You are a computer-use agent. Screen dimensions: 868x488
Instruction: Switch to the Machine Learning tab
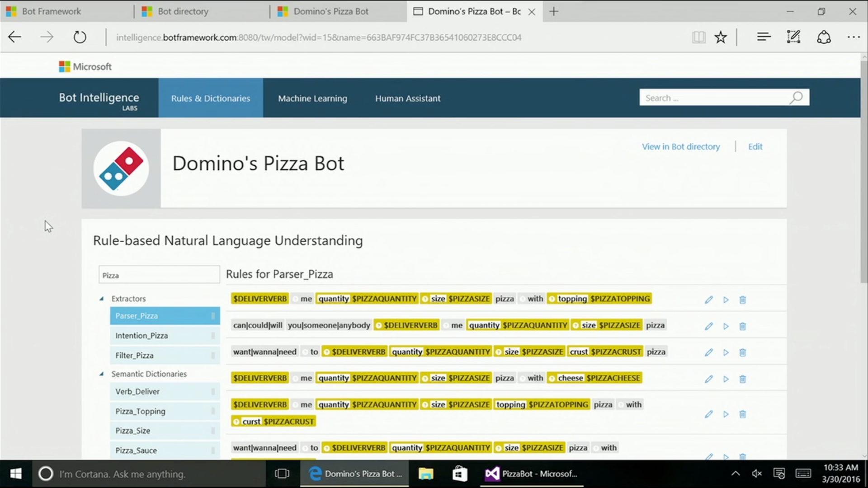(312, 98)
